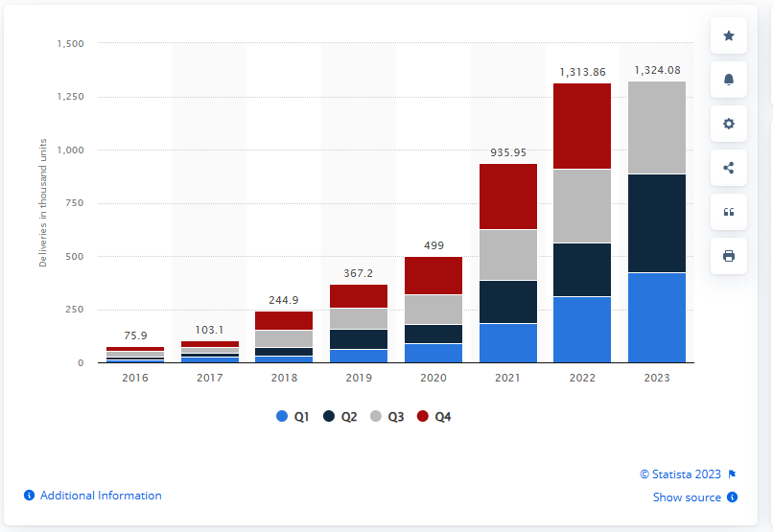Click the 367.2 total label
773x532 pixels.
click(x=359, y=273)
